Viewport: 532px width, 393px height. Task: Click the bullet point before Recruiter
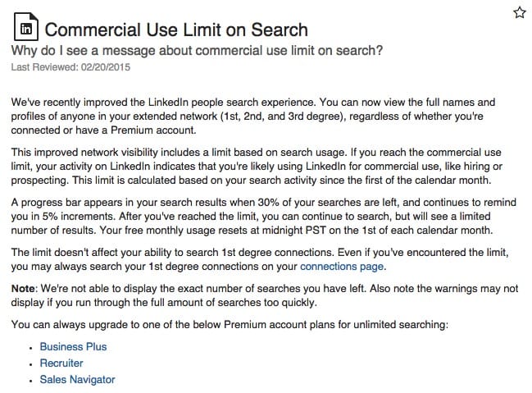point(31,364)
